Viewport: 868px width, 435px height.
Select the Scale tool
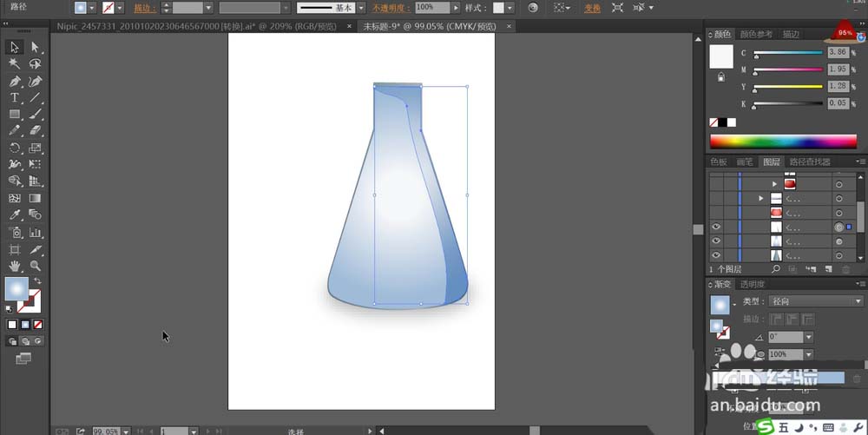click(x=36, y=148)
